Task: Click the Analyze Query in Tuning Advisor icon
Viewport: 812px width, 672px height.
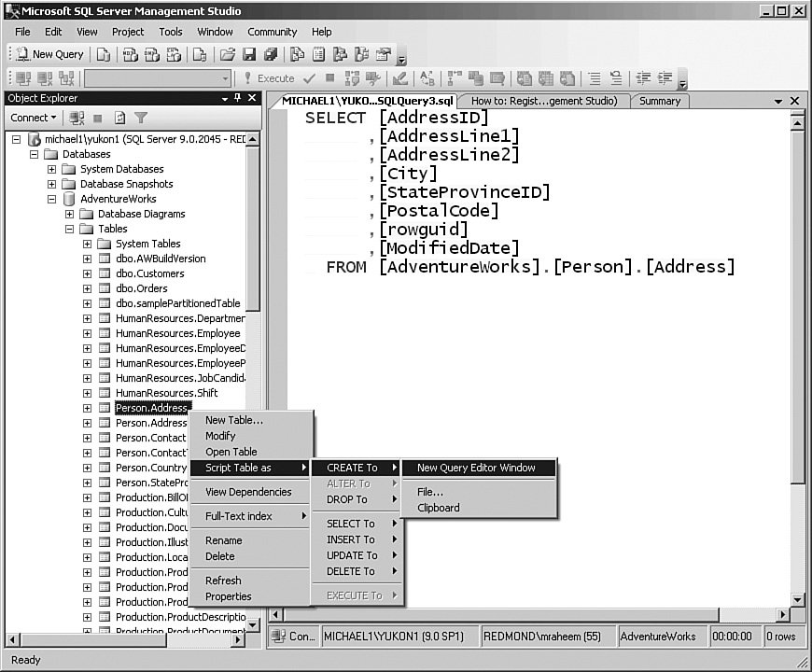Action: 372,78
